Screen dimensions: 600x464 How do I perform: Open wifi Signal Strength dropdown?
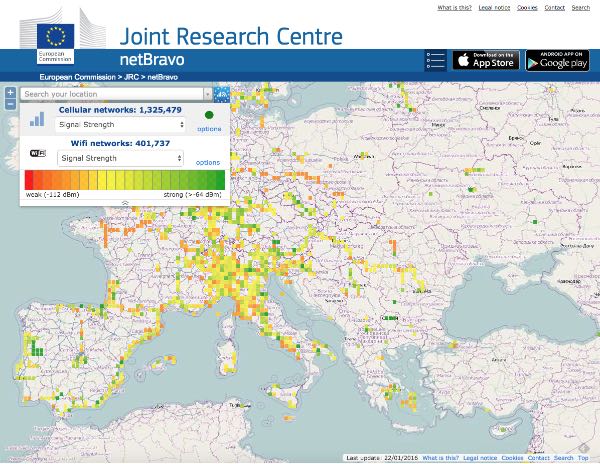click(x=122, y=158)
